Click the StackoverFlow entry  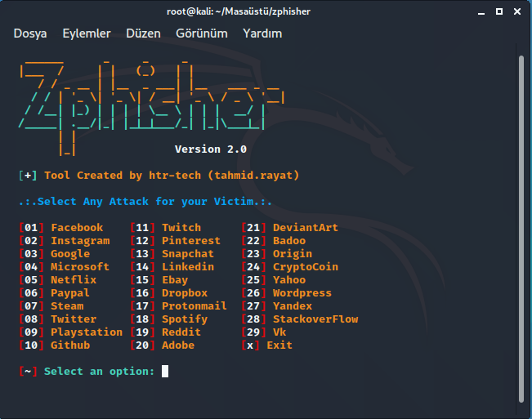click(315, 319)
